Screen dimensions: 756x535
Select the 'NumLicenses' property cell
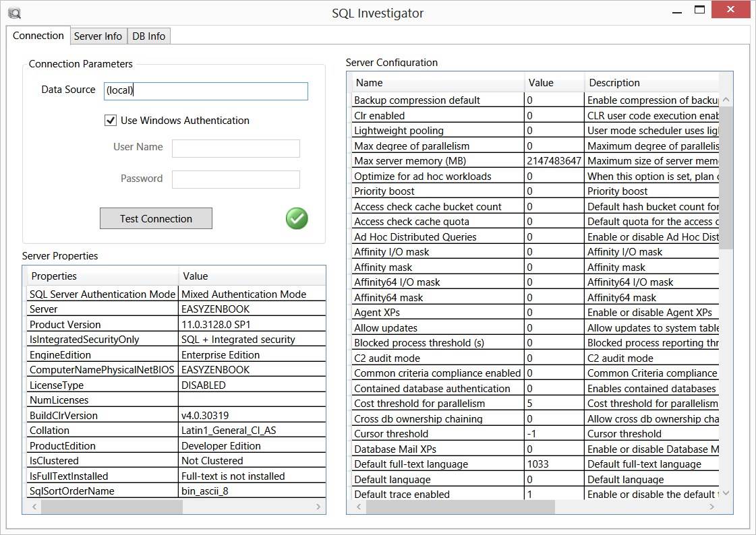(x=103, y=400)
